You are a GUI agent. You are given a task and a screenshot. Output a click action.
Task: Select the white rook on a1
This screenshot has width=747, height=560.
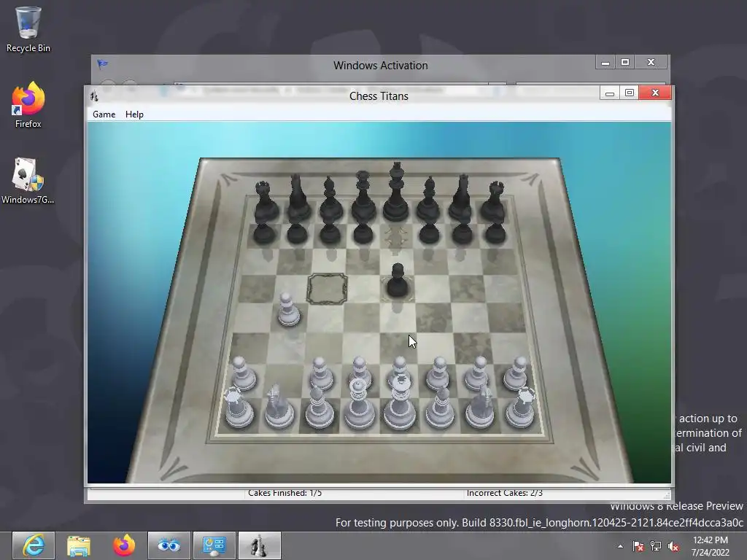pyautogui.click(x=239, y=408)
